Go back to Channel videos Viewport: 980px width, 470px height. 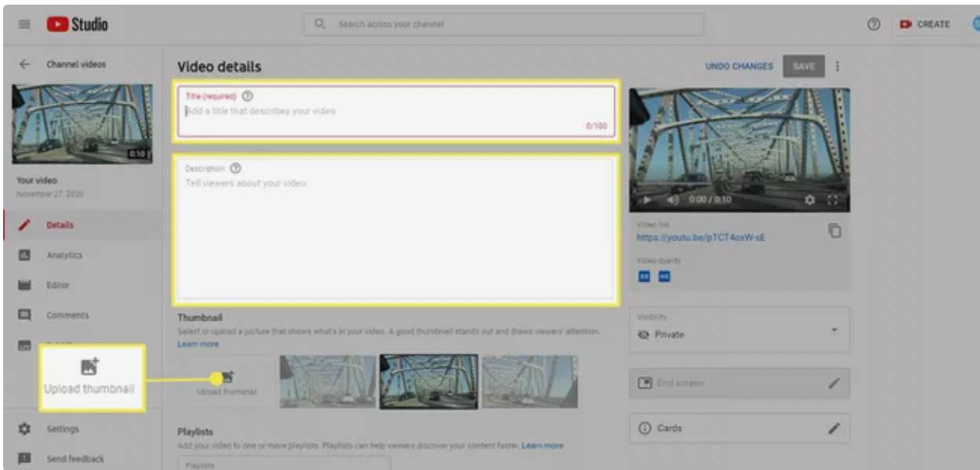[x=24, y=64]
